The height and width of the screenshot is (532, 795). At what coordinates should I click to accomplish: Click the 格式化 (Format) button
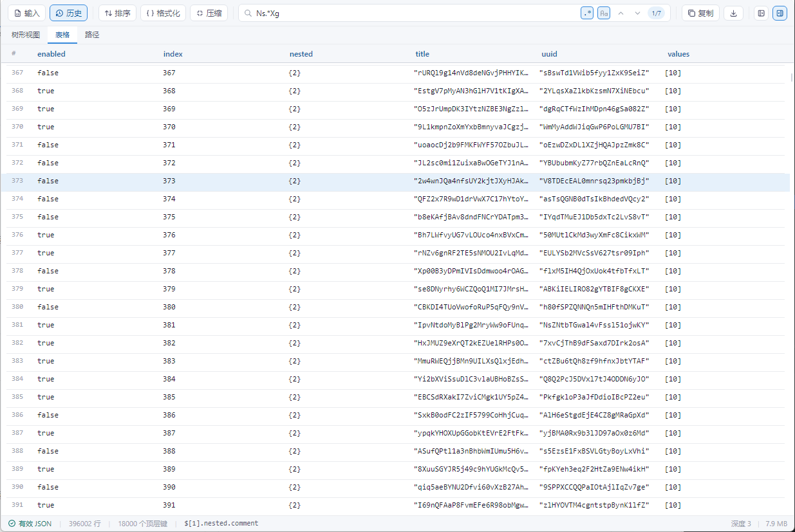click(163, 13)
